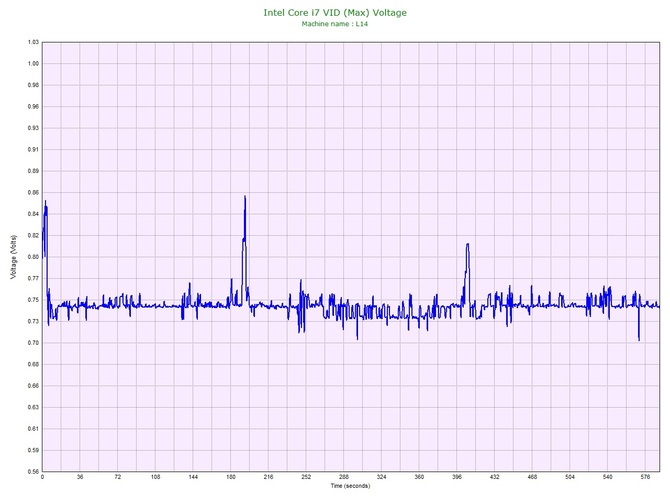Click the 0.93 voltage axis label

point(33,128)
